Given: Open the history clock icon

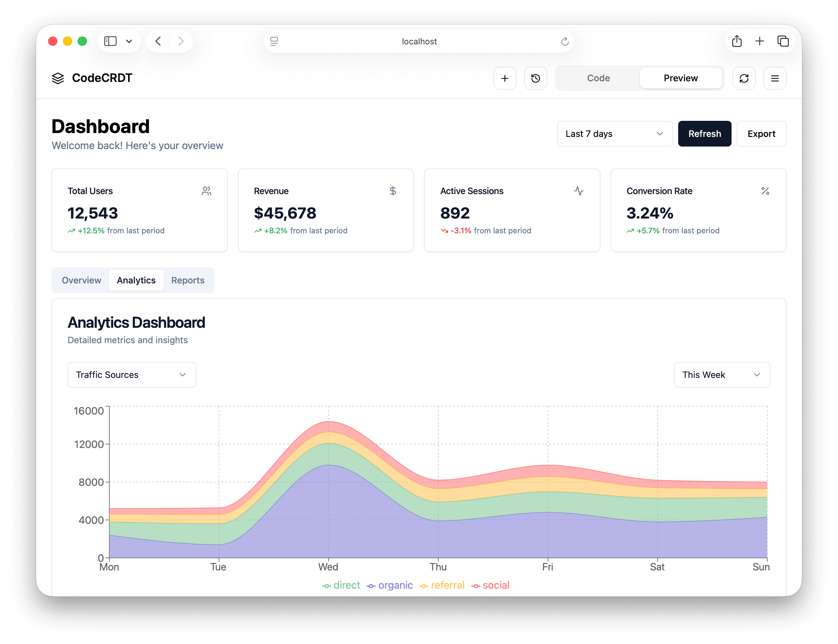Looking at the screenshot, I should tap(535, 78).
